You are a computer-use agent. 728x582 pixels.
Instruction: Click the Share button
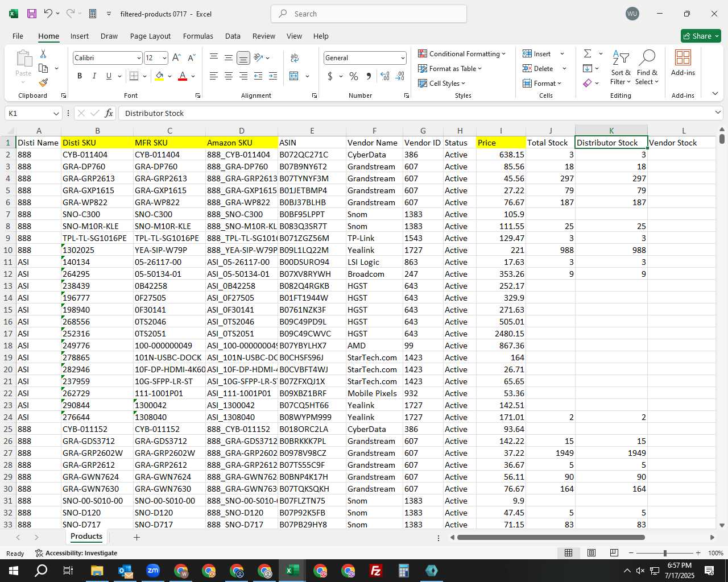701,36
